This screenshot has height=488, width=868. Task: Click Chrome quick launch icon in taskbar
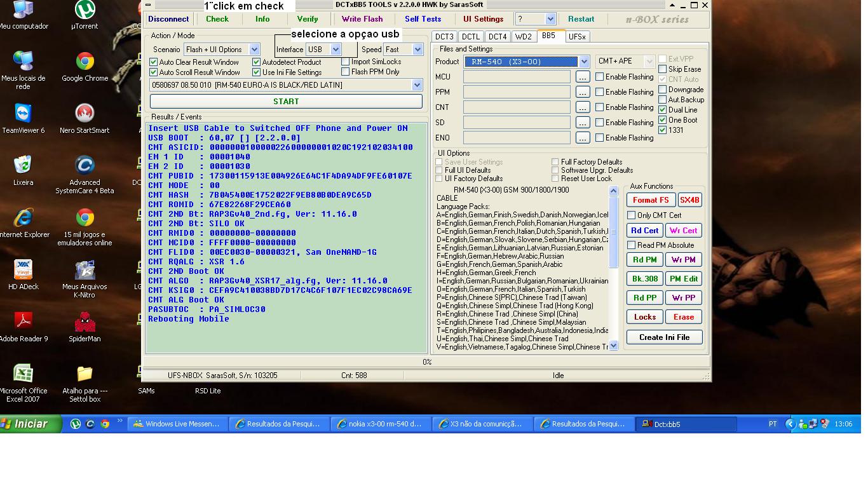point(105,424)
